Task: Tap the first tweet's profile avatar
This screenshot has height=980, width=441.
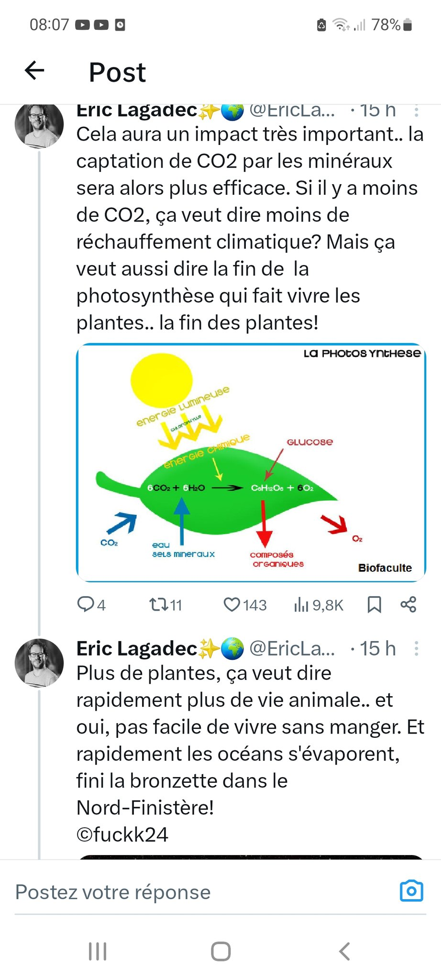Action: (x=39, y=124)
